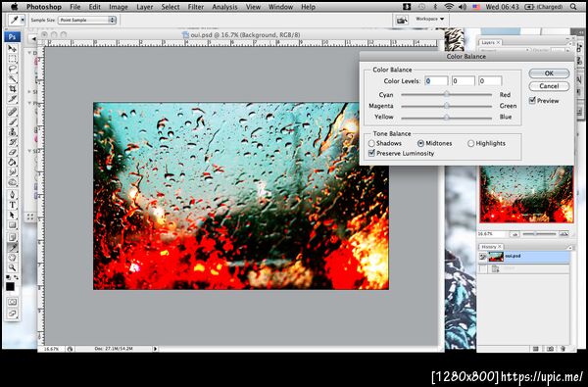Create new document from current state
The height and width of the screenshot is (387, 588).
[536, 349]
